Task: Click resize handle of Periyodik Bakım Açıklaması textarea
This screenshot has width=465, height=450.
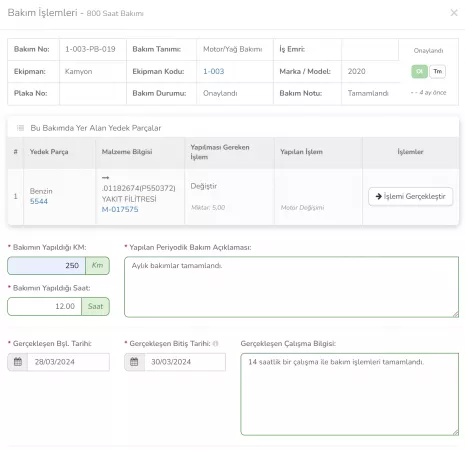Action: (455, 314)
